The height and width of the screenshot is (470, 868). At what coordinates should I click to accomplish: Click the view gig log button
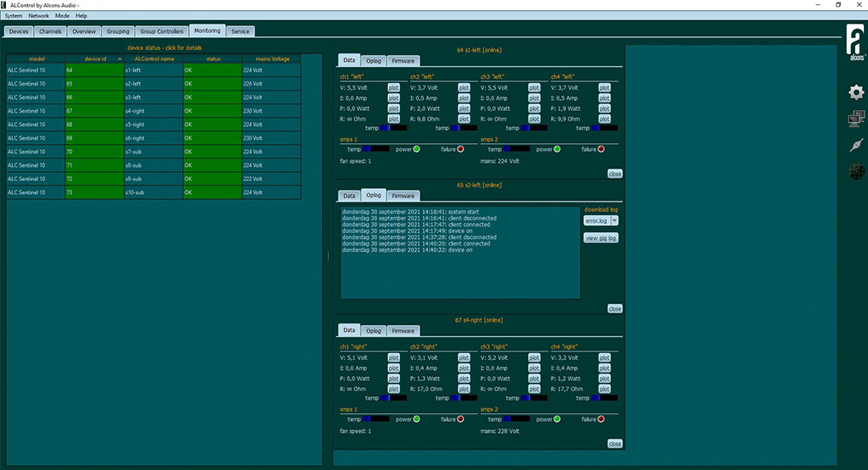601,238
